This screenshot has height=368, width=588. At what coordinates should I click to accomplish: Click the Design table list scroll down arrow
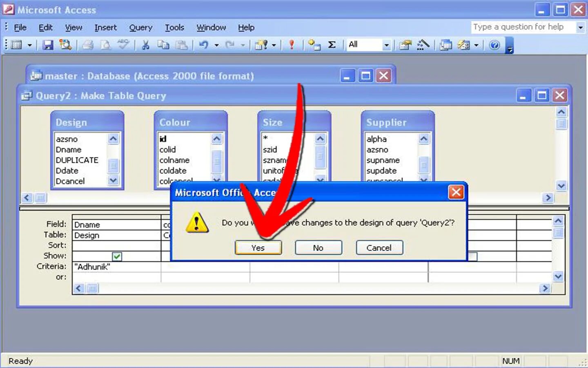113,180
